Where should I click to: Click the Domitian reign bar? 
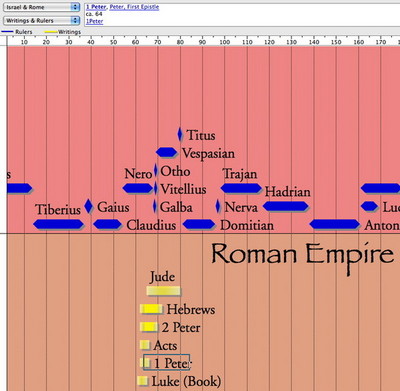pos(199,224)
